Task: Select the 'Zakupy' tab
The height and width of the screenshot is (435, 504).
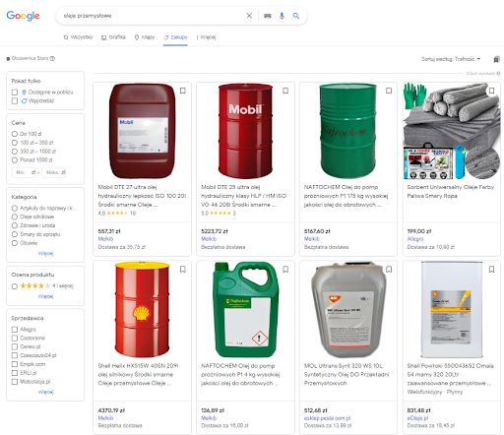Action: click(175, 37)
